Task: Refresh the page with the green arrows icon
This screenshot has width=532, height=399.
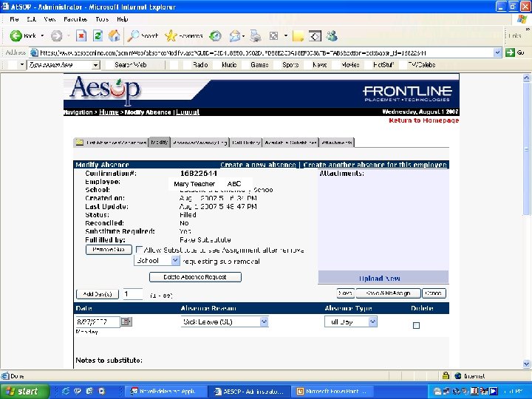Action: (98, 35)
